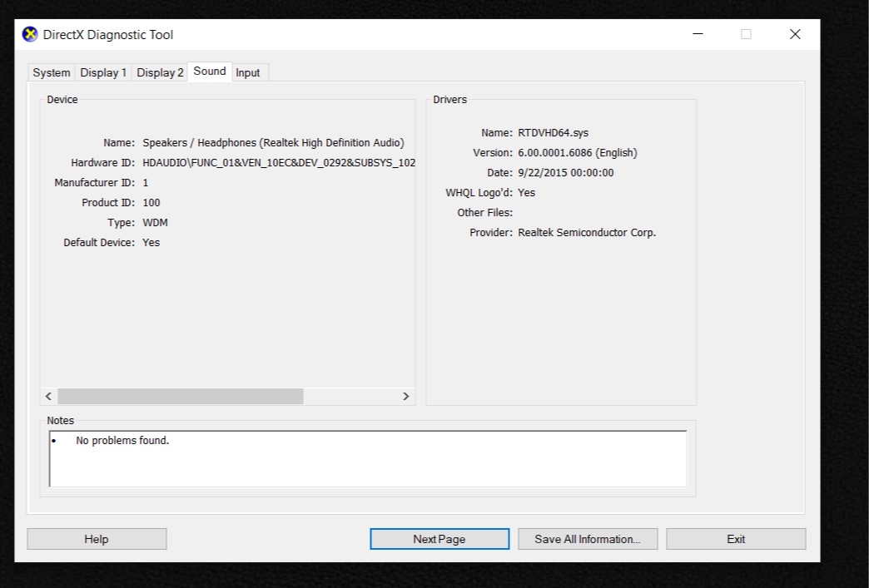Viewport: 869px width, 588px height.
Task: Click the Product ID value 100
Action: [x=151, y=203]
